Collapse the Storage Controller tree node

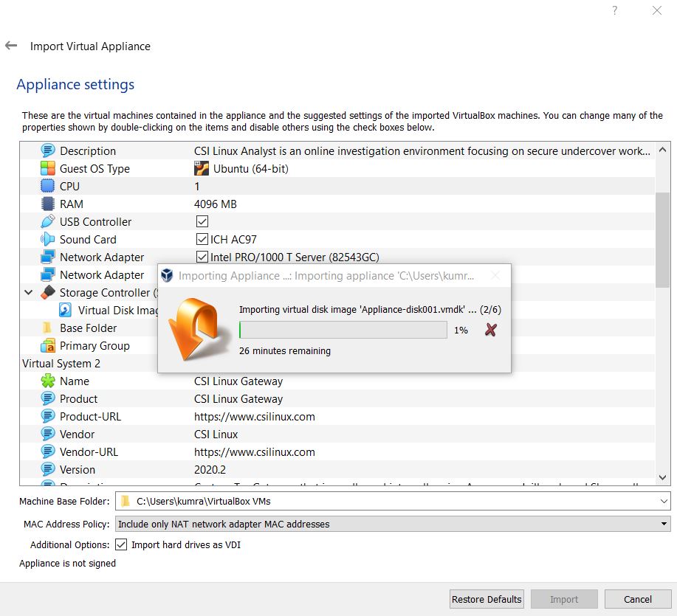29,292
